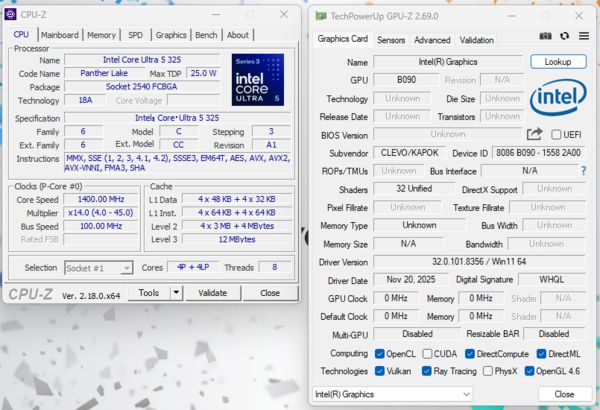Click the CPU Revision value A1
600x410 pixels.
point(271,145)
